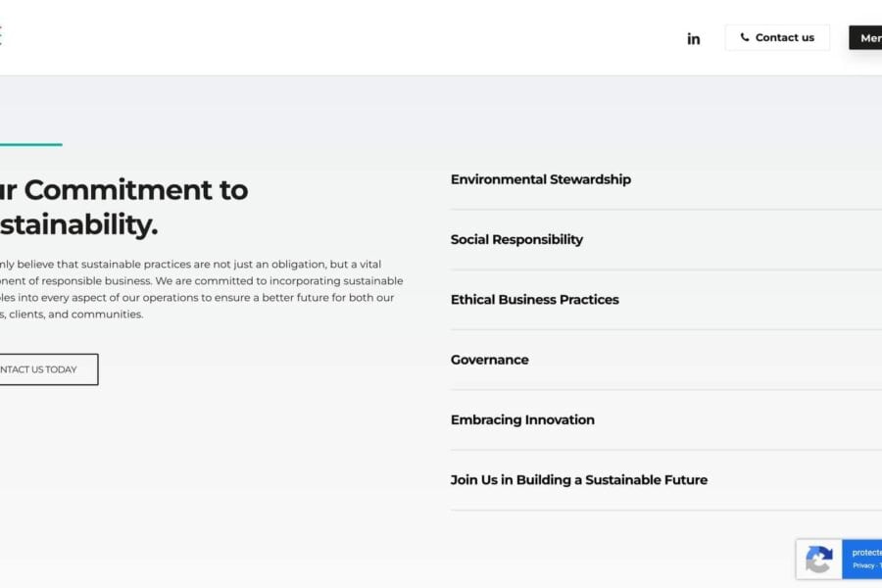Click the teal accent line above heading
Image resolution: width=882 pixels, height=588 pixels.
[29, 145]
